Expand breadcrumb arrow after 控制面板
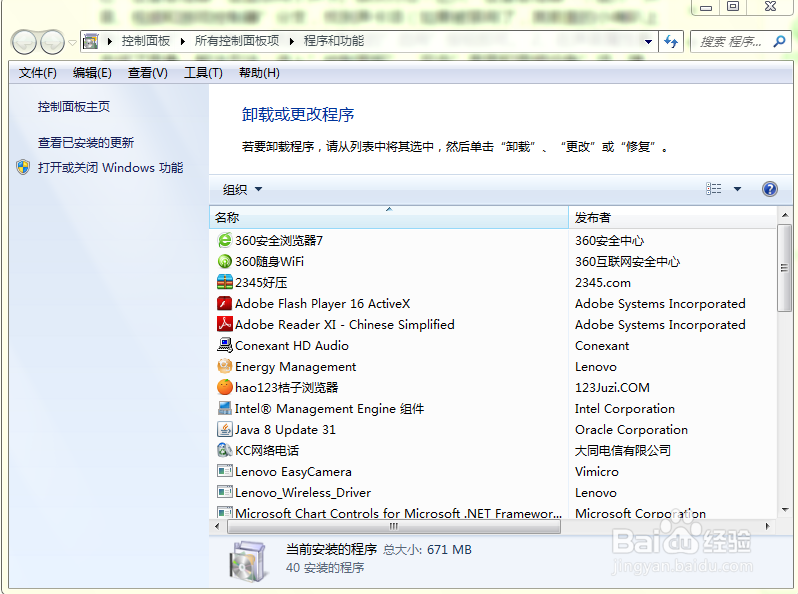Screen dimensions: 798x594 [x=182, y=41]
